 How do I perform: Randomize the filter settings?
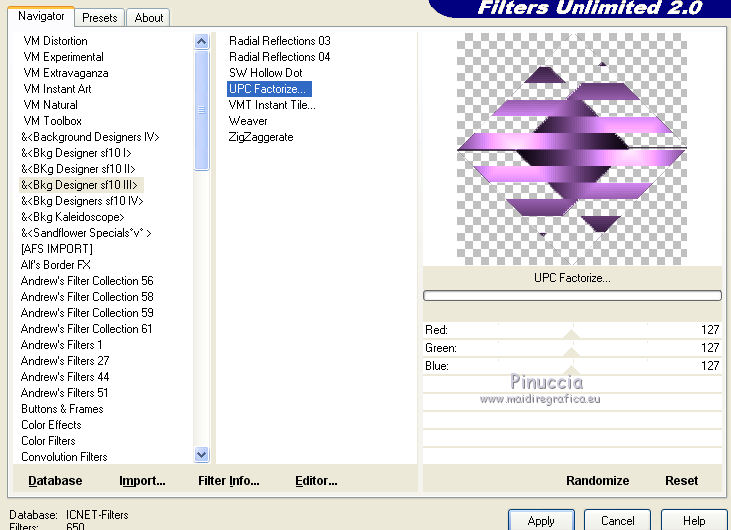pyautogui.click(x=597, y=481)
